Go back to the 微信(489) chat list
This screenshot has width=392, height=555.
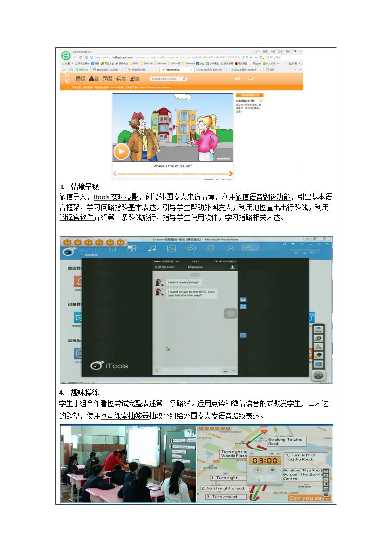pyautogui.click(x=165, y=267)
